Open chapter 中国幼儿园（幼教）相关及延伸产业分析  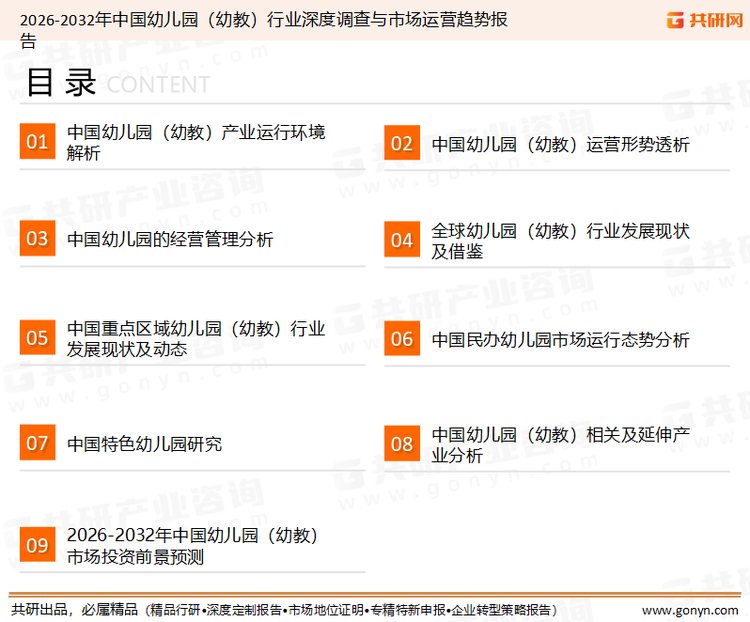click(x=561, y=445)
